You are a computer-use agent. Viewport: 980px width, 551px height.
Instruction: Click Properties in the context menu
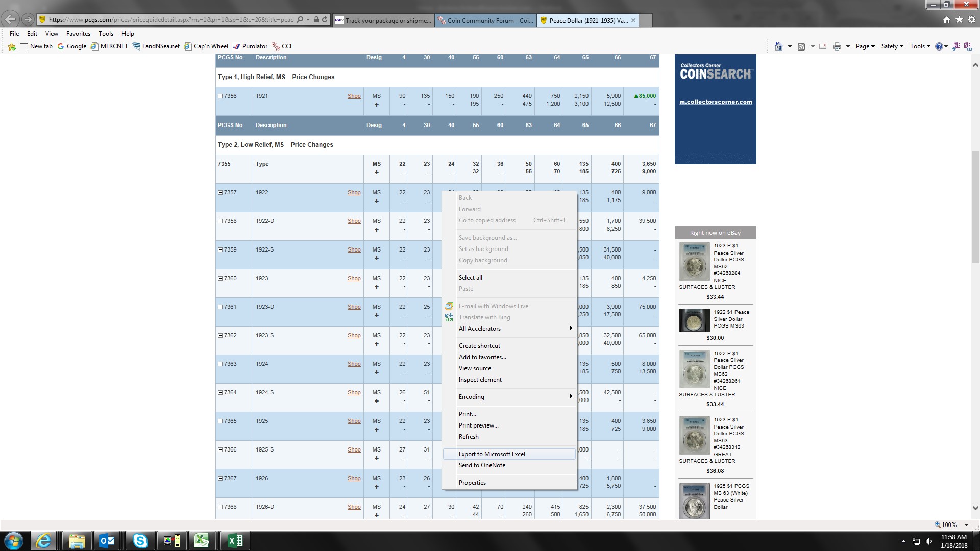click(509, 483)
